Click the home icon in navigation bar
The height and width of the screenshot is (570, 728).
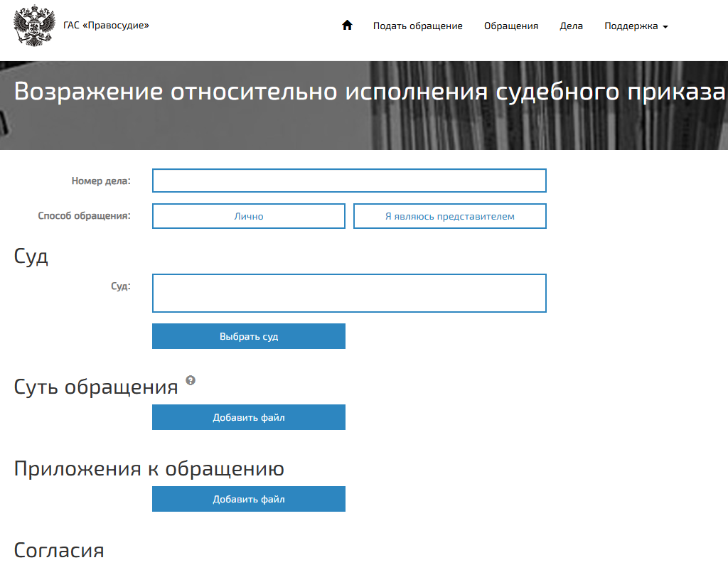click(x=347, y=24)
